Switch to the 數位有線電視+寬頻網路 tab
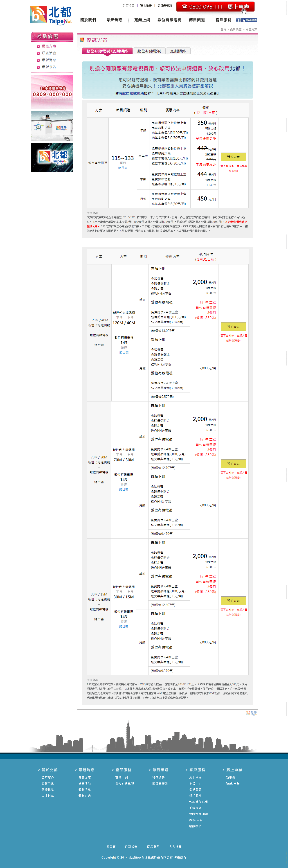 point(107,51)
